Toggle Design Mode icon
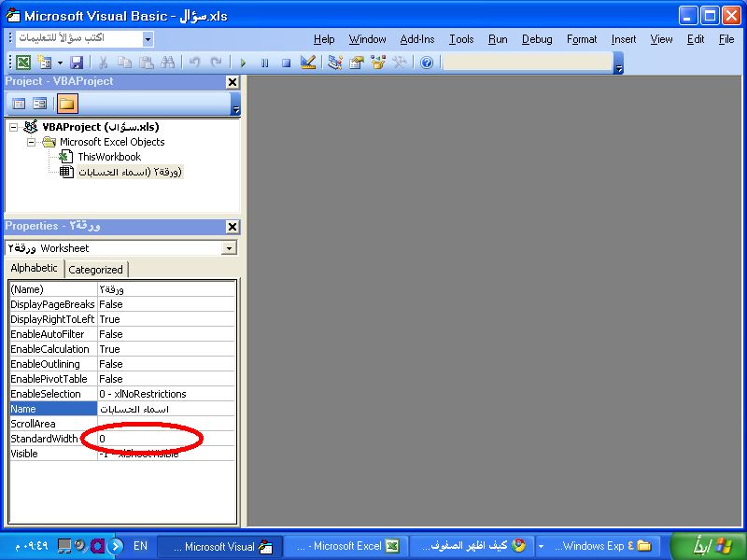Screen dimensions: 747x560 (x=308, y=63)
